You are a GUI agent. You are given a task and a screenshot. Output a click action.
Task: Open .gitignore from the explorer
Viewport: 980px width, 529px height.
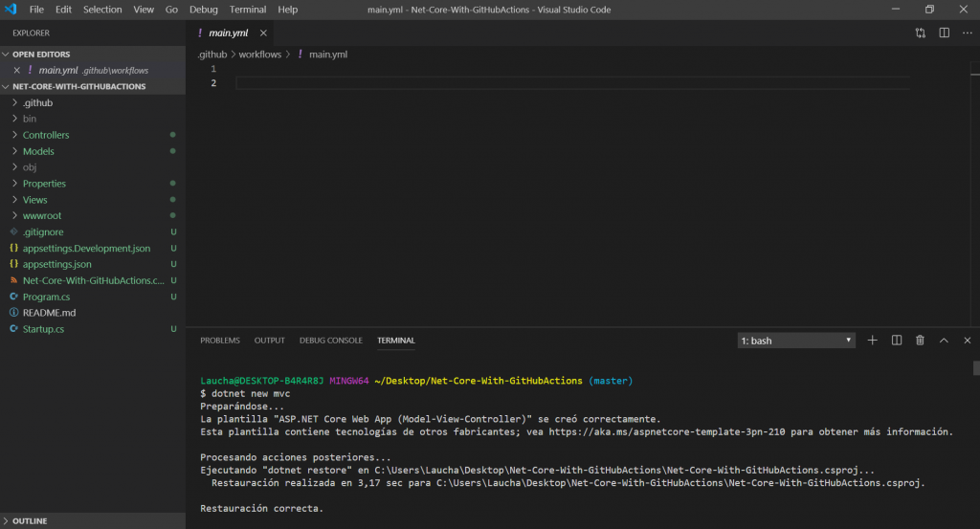click(43, 231)
